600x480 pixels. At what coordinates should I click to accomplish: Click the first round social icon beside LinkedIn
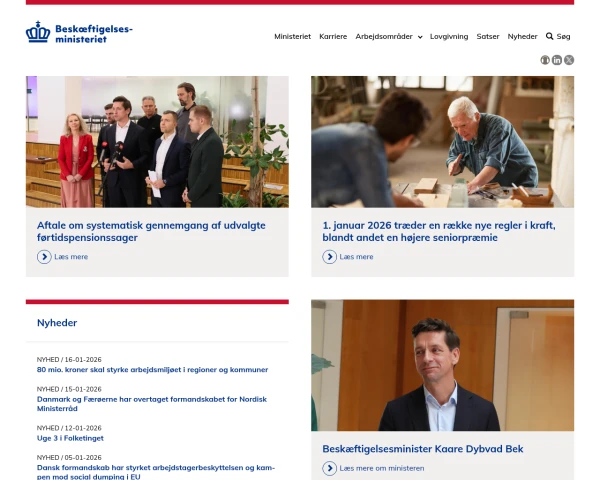[x=545, y=60]
